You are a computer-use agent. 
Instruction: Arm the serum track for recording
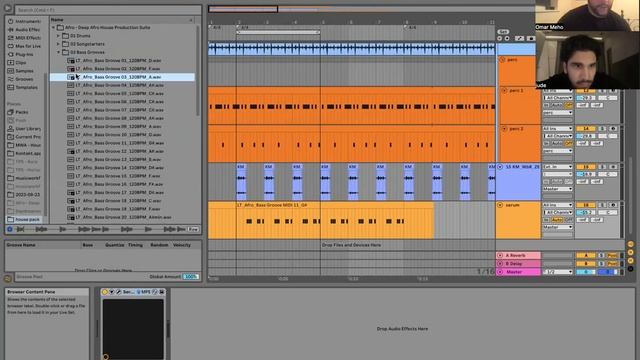(x=613, y=205)
